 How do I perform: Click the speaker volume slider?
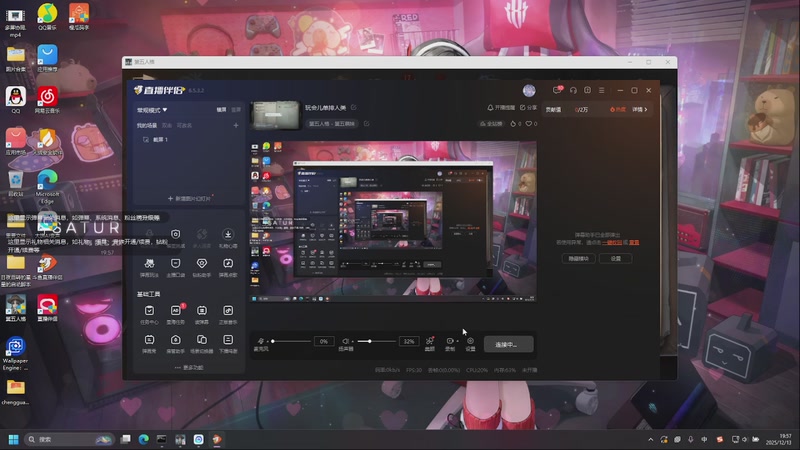376,341
